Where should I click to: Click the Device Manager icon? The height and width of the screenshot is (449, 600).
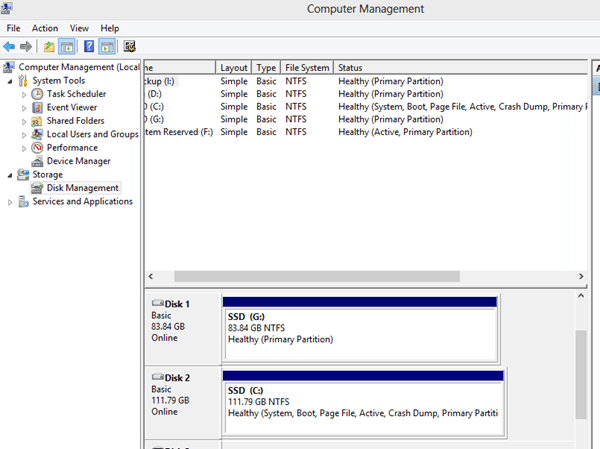[37, 161]
